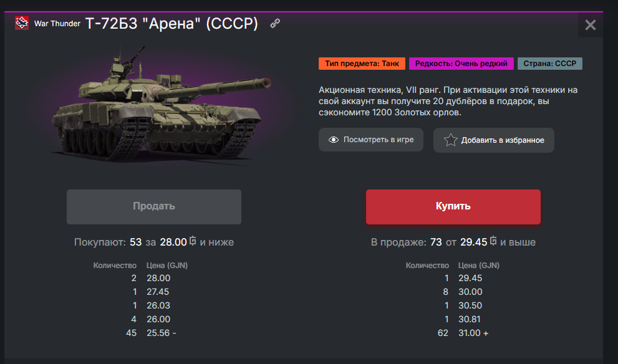Image resolution: width=618 pixels, height=364 pixels.
Task: Expand buy orders at 25.56 row
Action: pos(174,333)
